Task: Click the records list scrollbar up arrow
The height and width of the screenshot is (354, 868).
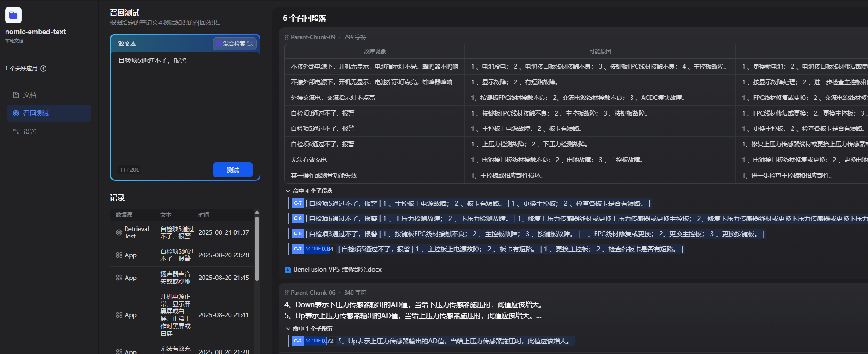Action: coord(257,212)
